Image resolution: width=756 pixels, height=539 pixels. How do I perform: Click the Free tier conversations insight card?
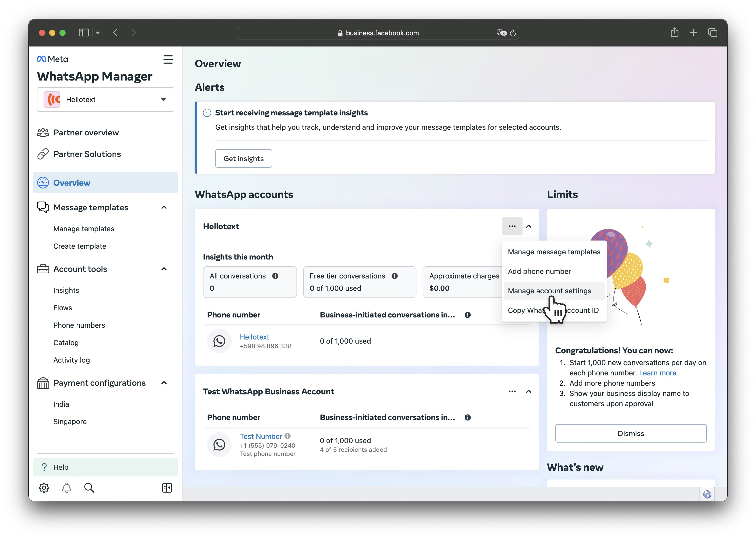click(360, 282)
